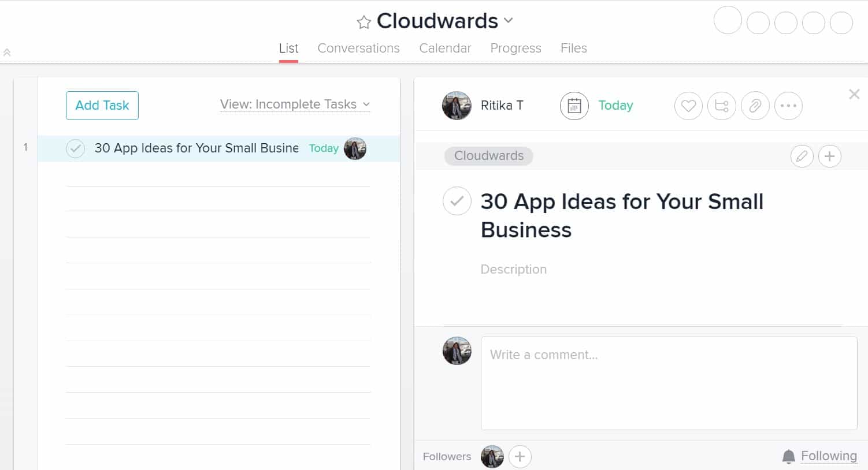The height and width of the screenshot is (470, 868).
Task: Switch to the Calendar tab
Action: 445,49
